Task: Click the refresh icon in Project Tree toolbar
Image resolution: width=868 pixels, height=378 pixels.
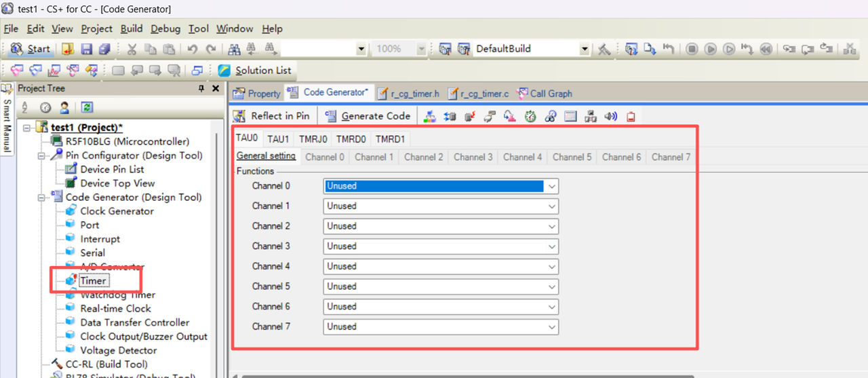Action: point(86,107)
